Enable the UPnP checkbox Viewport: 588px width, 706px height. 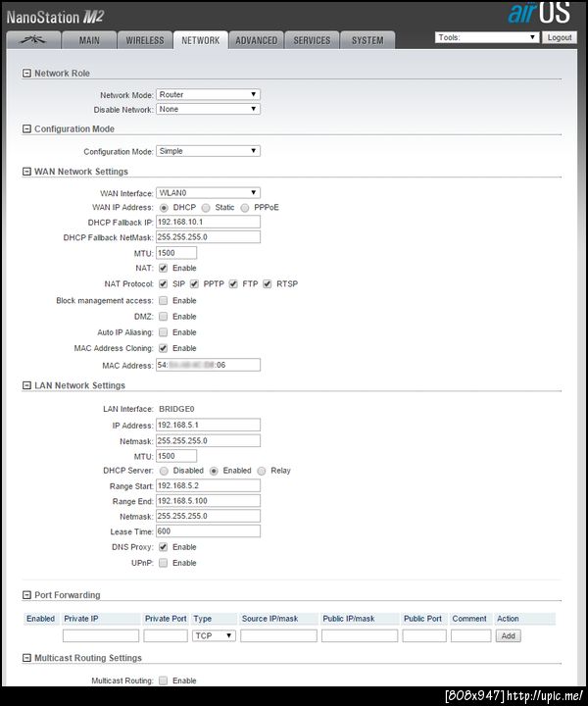point(164,563)
